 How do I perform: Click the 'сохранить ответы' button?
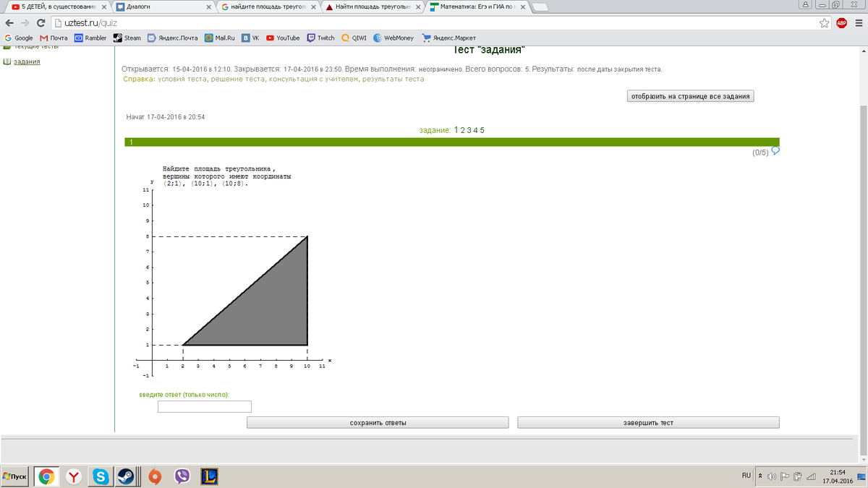pos(378,422)
